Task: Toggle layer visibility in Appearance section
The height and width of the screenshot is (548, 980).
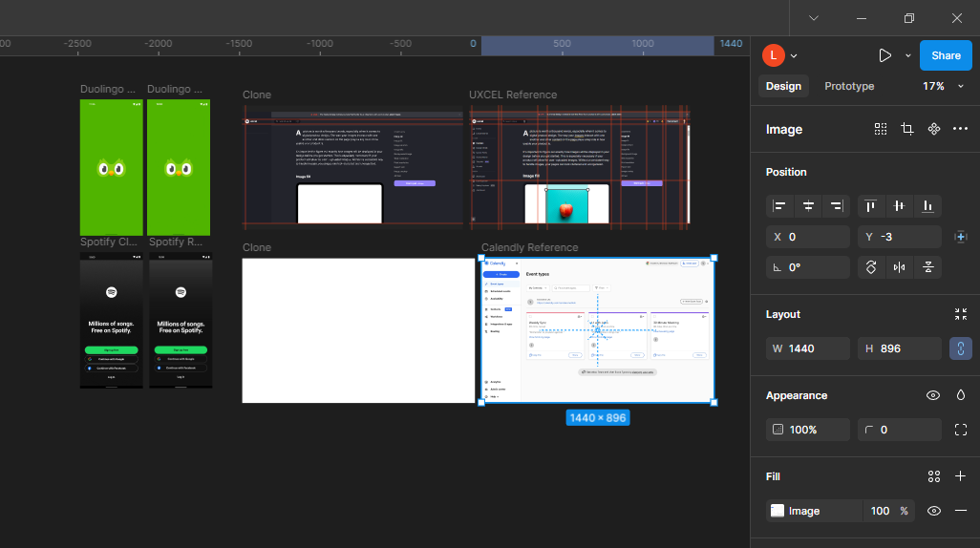Action: [x=934, y=395]
